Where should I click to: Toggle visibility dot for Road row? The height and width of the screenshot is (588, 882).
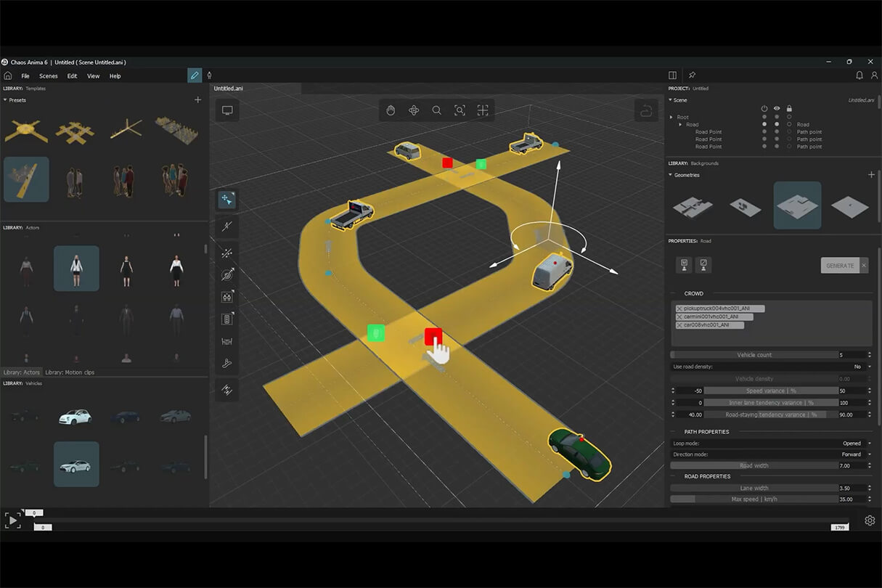pos(777,124)
